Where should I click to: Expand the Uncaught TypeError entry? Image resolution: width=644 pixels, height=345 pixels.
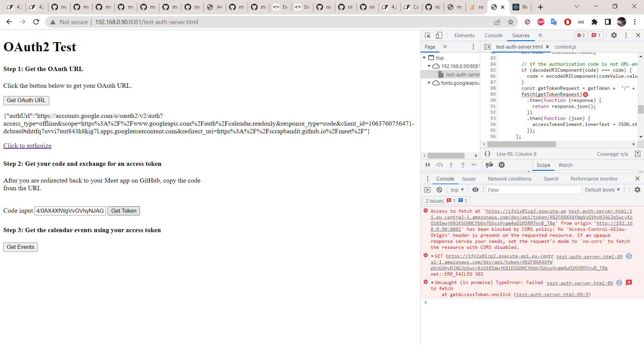point(433,283)
